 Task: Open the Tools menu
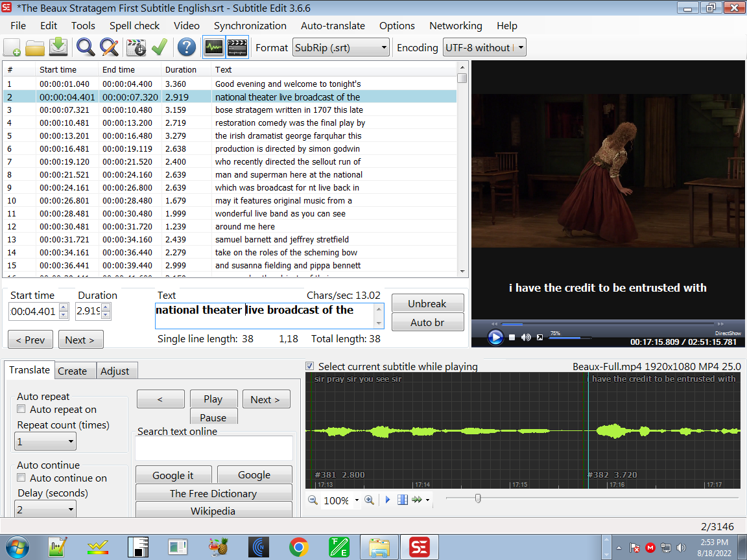[x=83, y=26]
